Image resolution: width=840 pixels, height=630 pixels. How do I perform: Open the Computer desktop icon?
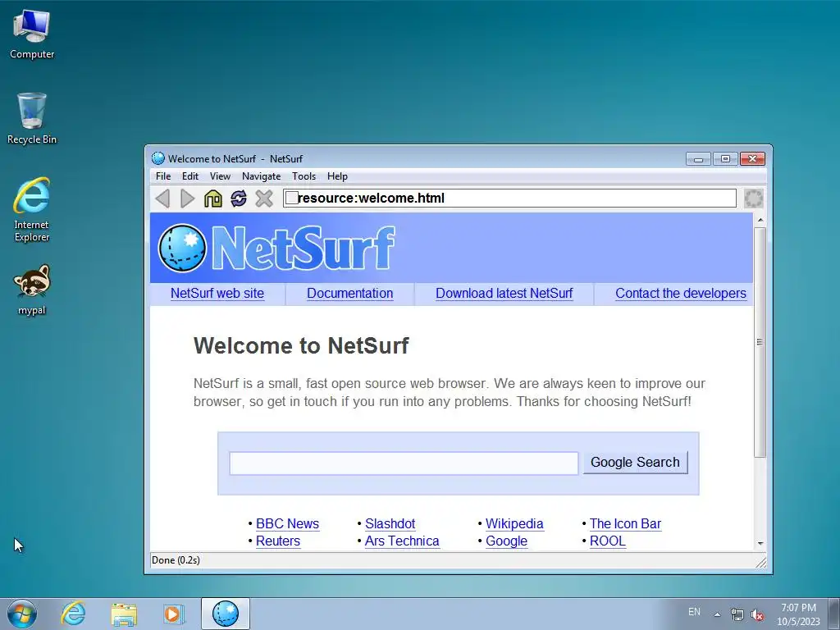click(32, 34)
